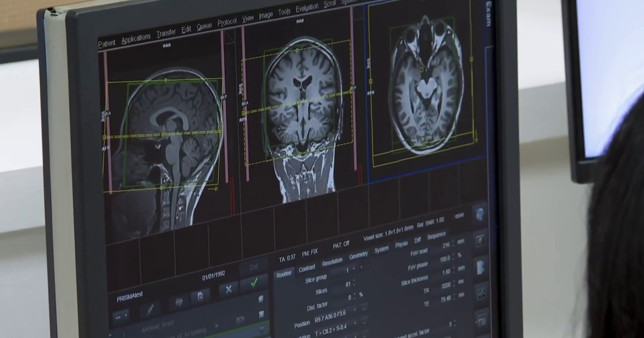Click the small icon at top right of queue list
The height and width of the screenshot is (338, 644).
click(261, 298)
